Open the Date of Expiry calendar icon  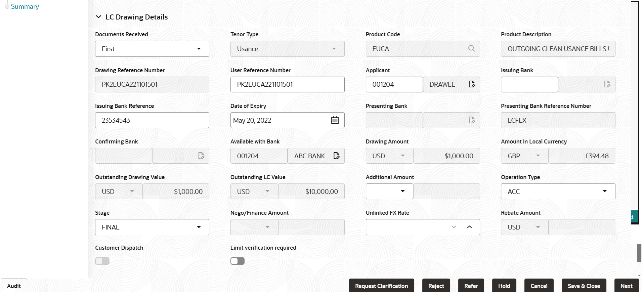pyautogui.click(x=335, y=120)
